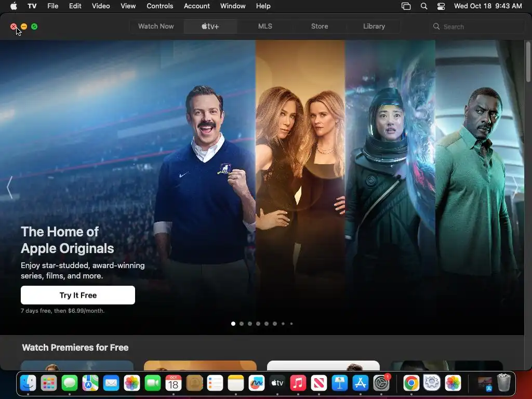Click the Try It Free button
Viewport: 532px width, 399px height.
click(x=78, y=295)
